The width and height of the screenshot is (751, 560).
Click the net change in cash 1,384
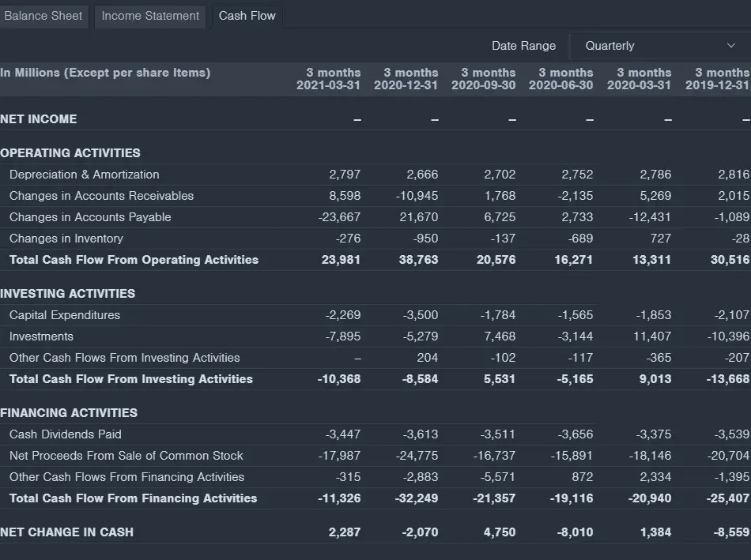tap(656, 532)
